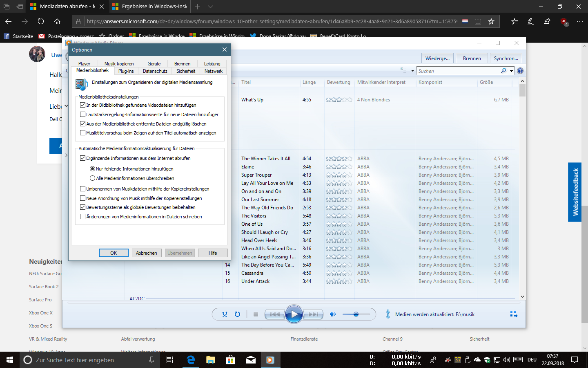This screenshot has width=588, height=368.
Task: Expand search options dropdown arrow
Action: (511, 71)
